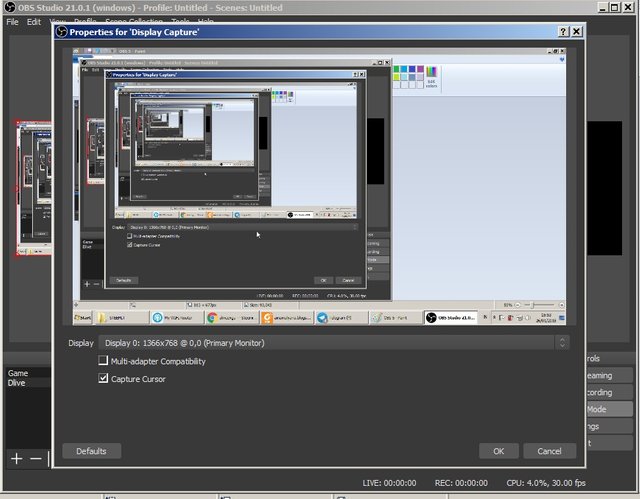The width and height of the screenshot is (640, 499).
Task: Click the LIVE: 00:00:00 status text
Action: click(389, 483)
